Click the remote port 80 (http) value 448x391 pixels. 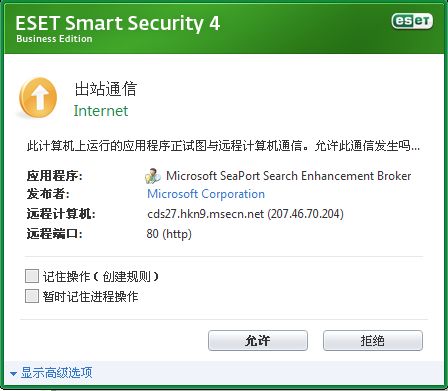point(169,234)
